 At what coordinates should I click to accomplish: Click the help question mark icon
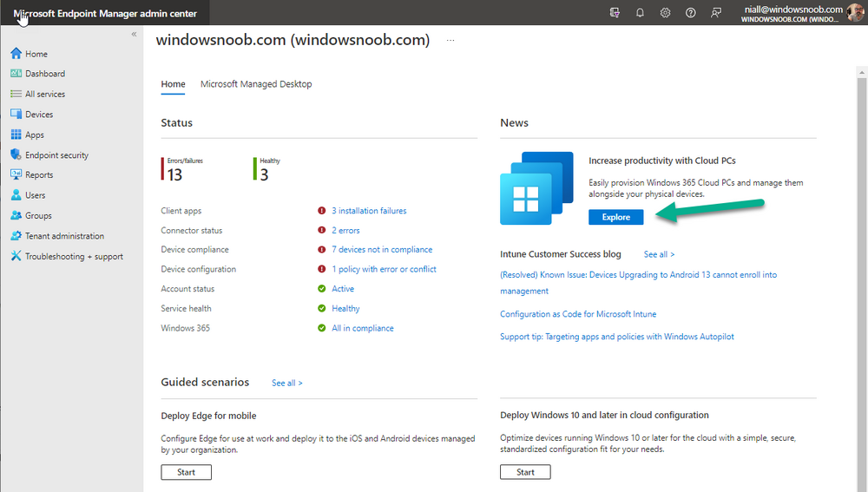[x=691, y=12]
